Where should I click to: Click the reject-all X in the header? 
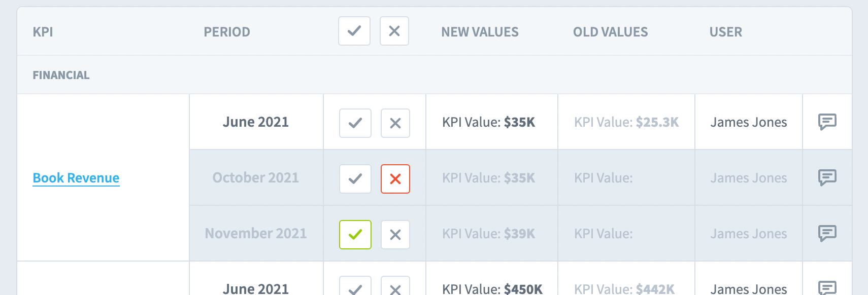pyautogui.click(x=394, y=31)
